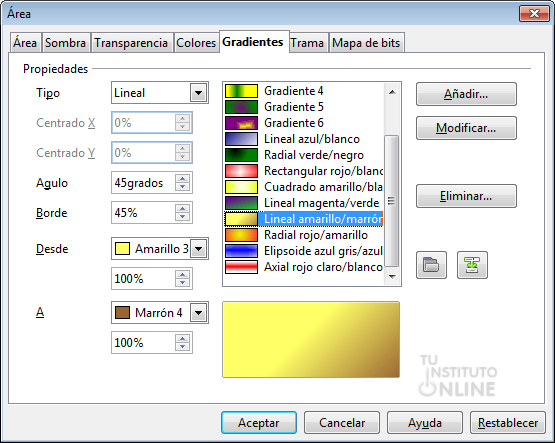555x443 pixels.
Task: Decrease the Borde percentage spinner
Action: [183, 217]
